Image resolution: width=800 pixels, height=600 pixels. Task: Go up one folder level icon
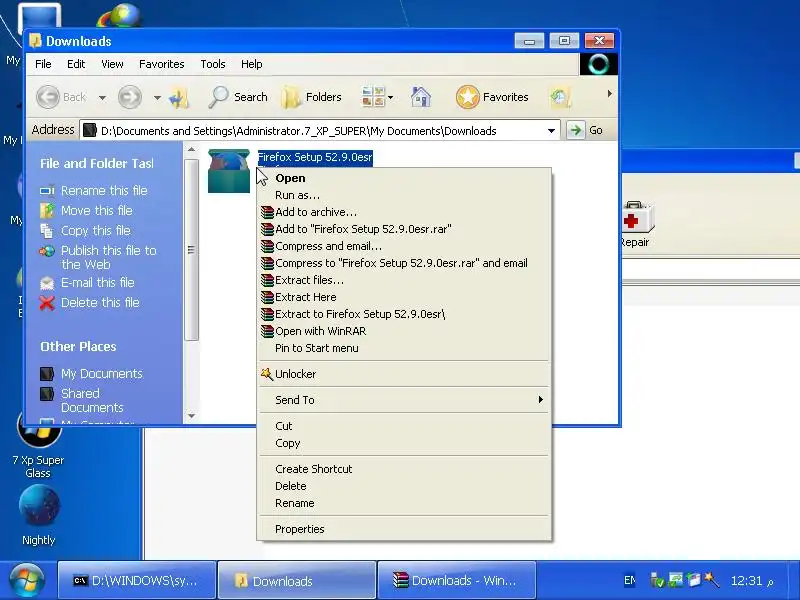coord(179,97)
